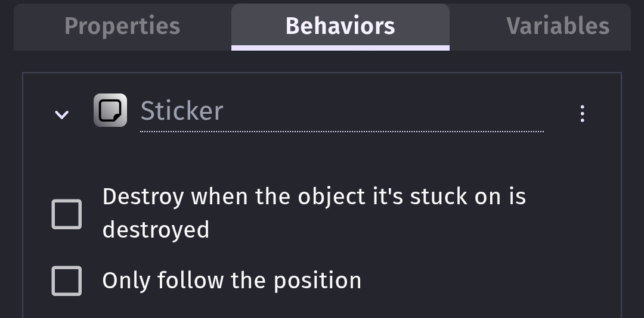Collapse the Sticker behavior section
644x318 pixels.
pyautogui.click(x=61, y=114)
